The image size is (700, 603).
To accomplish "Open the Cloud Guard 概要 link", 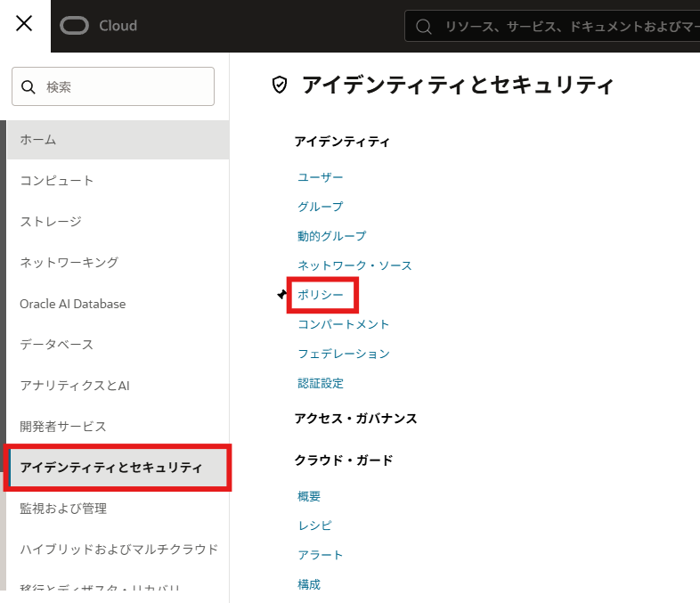I will pyautogui.click(x=309, y=496).
